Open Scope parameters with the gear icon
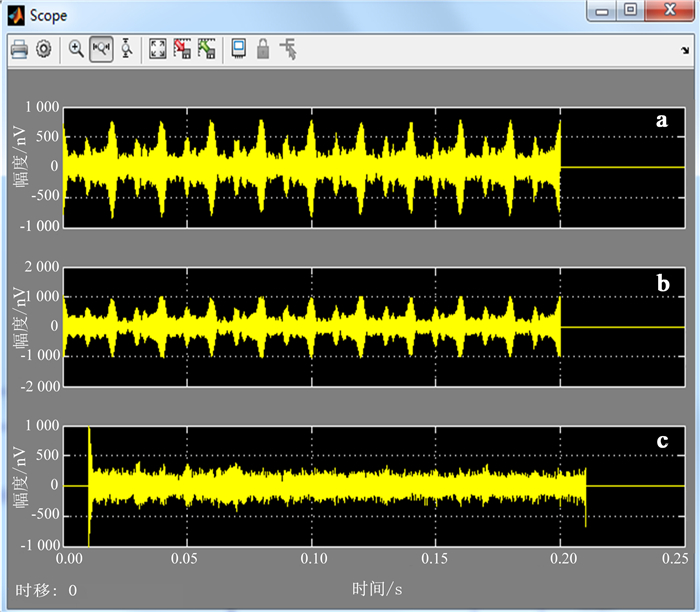This screenshot has height=612, width=700. [43, 49]
